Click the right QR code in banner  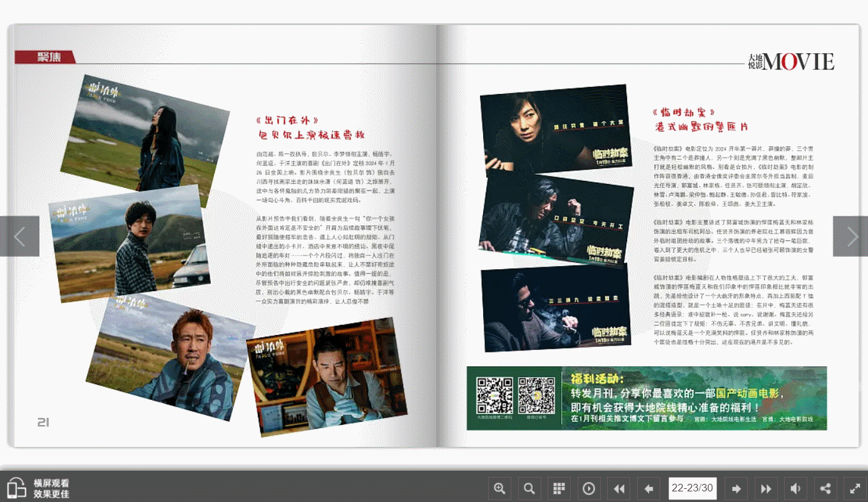(536, 395)
